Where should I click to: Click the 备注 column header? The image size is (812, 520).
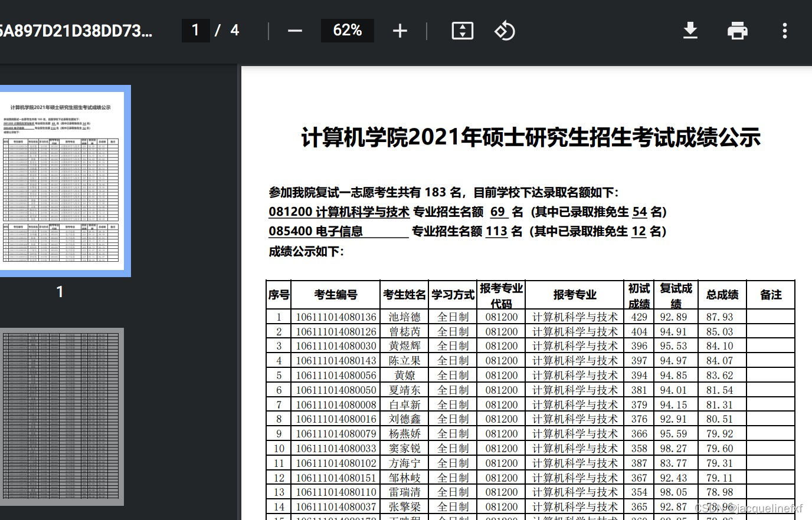pos(771,295)
